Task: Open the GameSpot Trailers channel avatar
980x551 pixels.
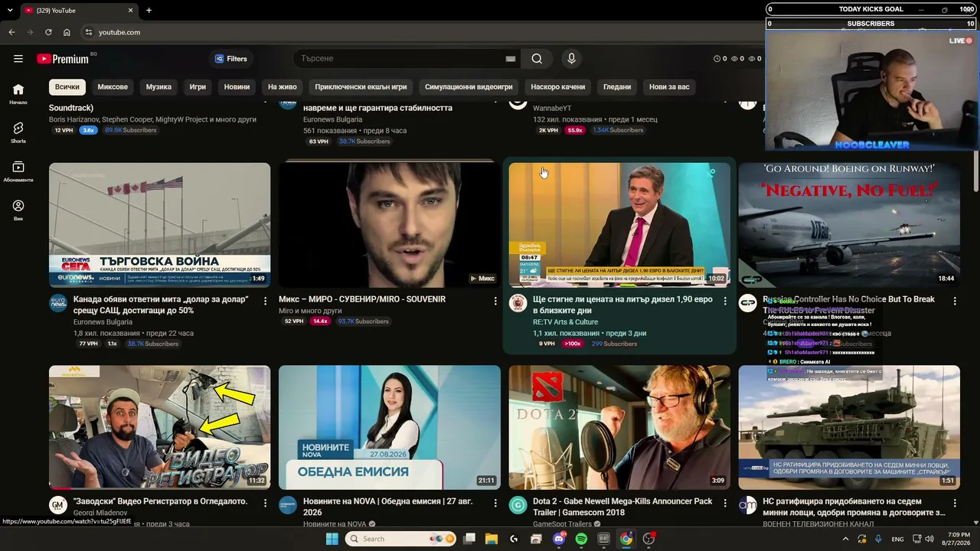Action: click(x=518, y=505)
